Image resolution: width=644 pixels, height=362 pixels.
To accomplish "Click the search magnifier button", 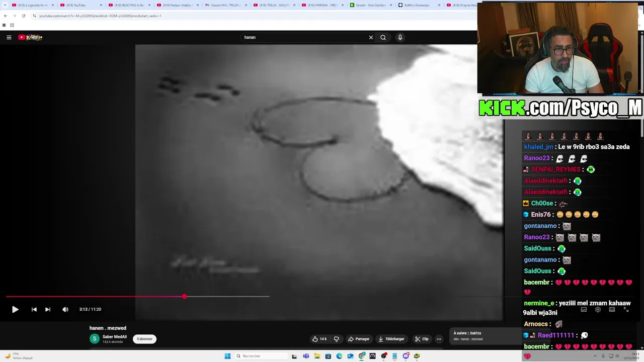I will click(x=383, y=37).
